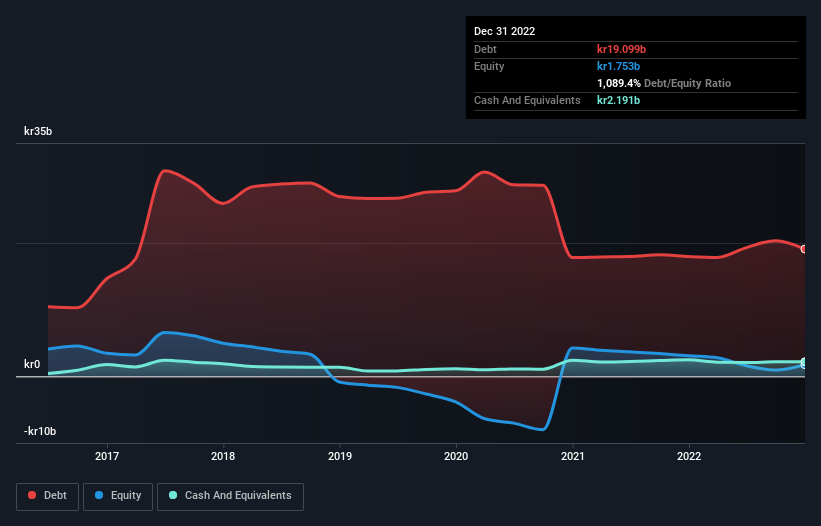The image size is (821, 526).
Task: Click the Equity label in tooltip
Action: coord(489,66)
